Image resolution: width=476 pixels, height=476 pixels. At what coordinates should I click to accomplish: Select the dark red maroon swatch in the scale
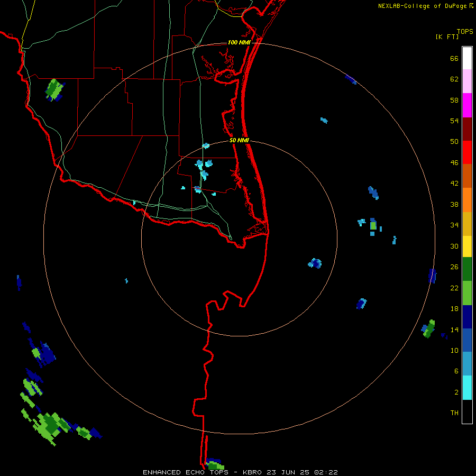(x=467, y=129)
